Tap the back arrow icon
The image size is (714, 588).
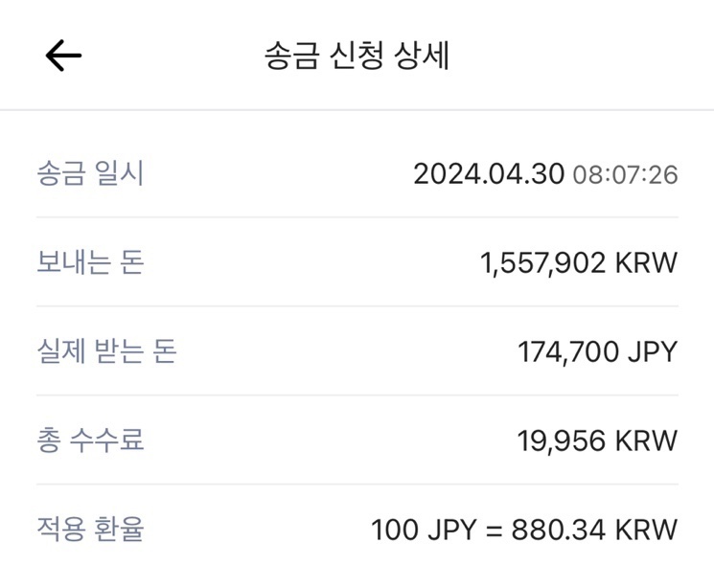(63, 56)
